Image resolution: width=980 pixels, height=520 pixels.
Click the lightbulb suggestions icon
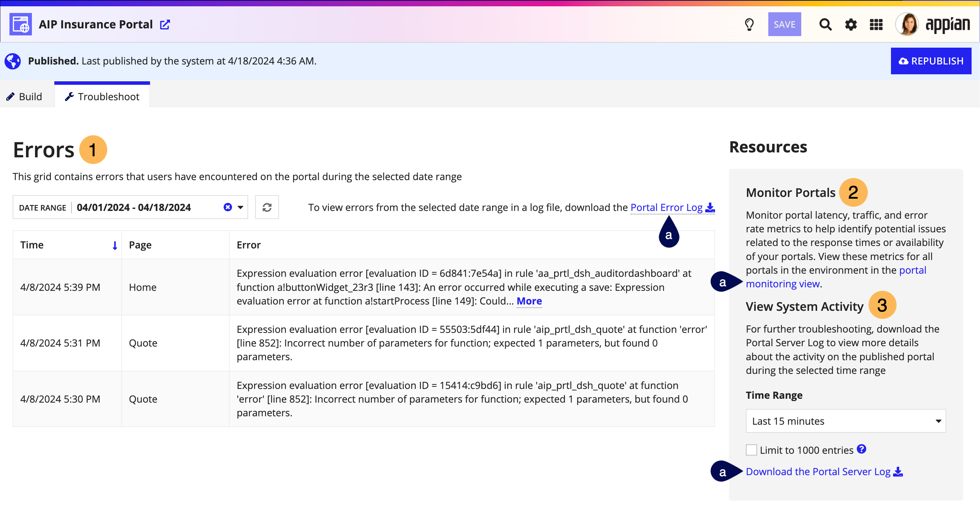point(749,25)
